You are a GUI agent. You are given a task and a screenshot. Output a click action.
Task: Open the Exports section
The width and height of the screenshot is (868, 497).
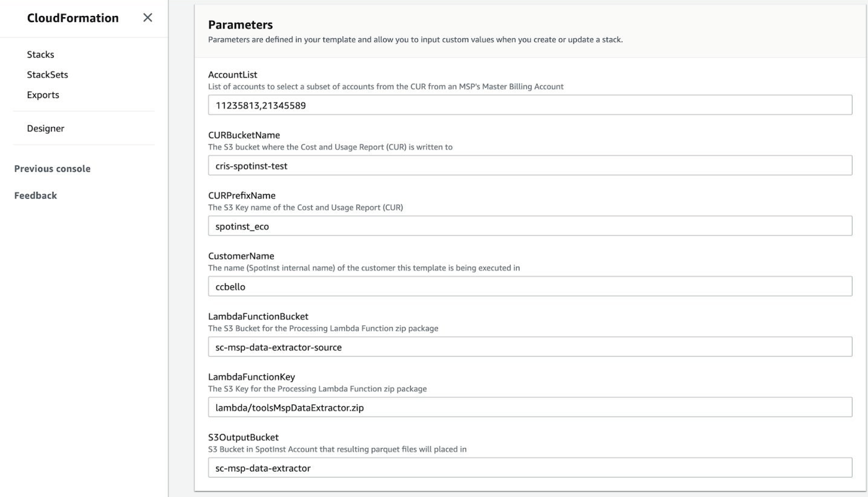click(x=43, y=95)
